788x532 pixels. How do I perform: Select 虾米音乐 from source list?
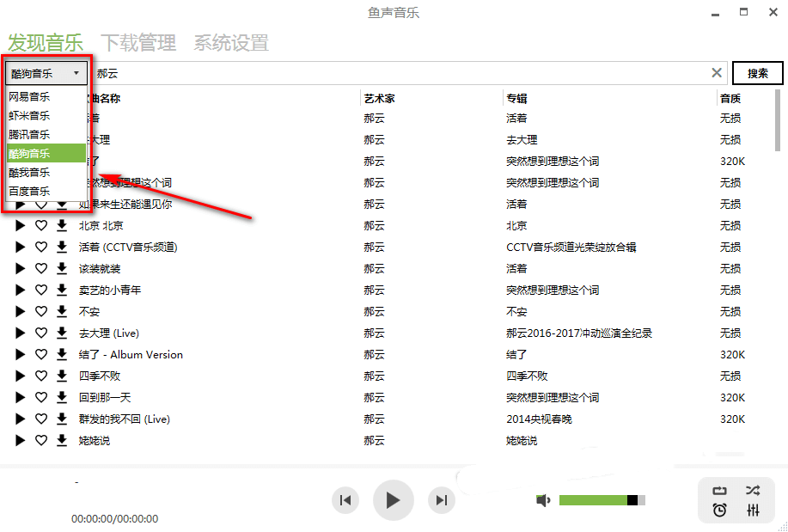(46, 115)
